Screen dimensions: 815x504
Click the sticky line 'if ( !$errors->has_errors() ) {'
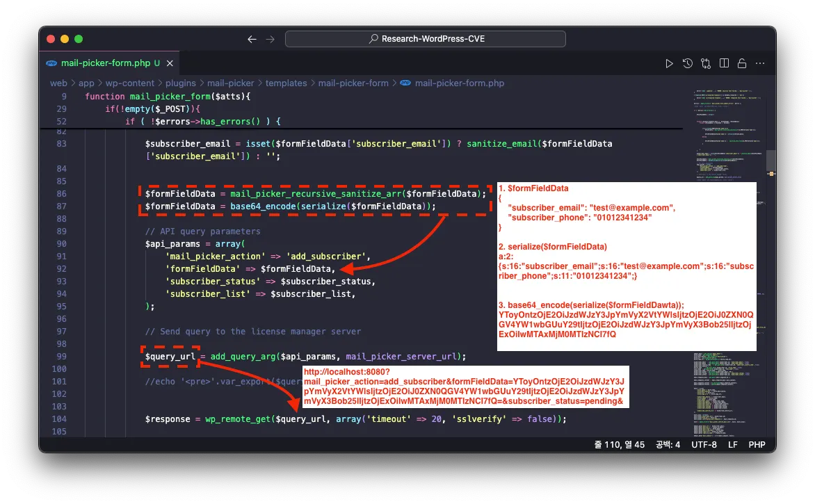pos(203,122)
